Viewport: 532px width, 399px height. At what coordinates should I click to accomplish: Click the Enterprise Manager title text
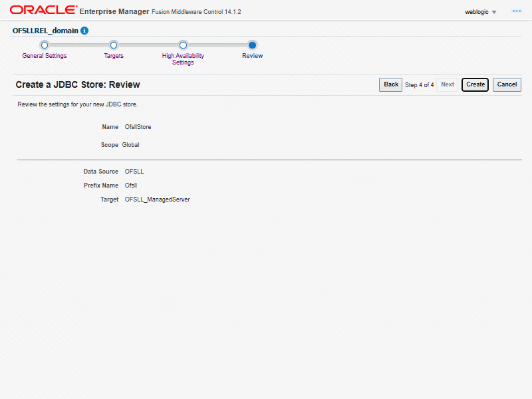click(114, 11)
